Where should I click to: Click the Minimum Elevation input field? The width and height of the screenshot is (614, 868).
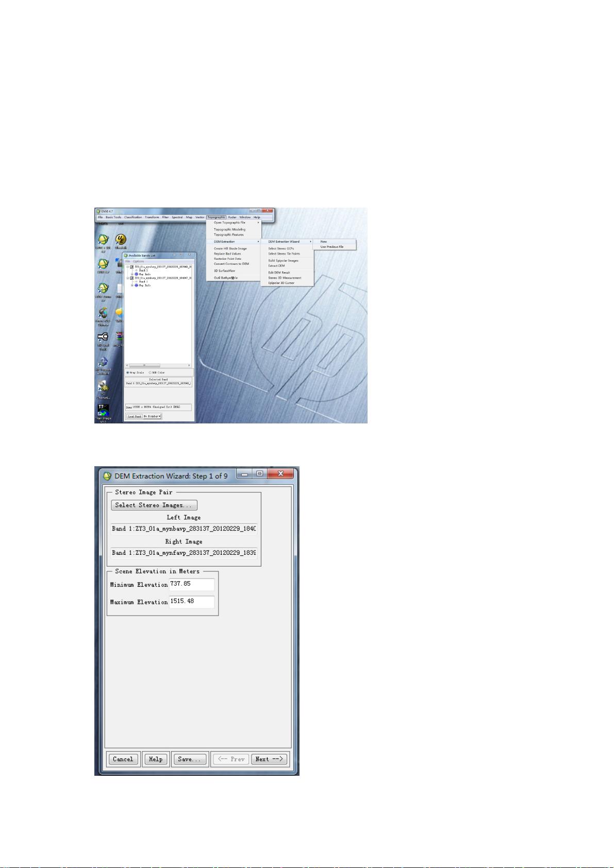pos(191,584)
